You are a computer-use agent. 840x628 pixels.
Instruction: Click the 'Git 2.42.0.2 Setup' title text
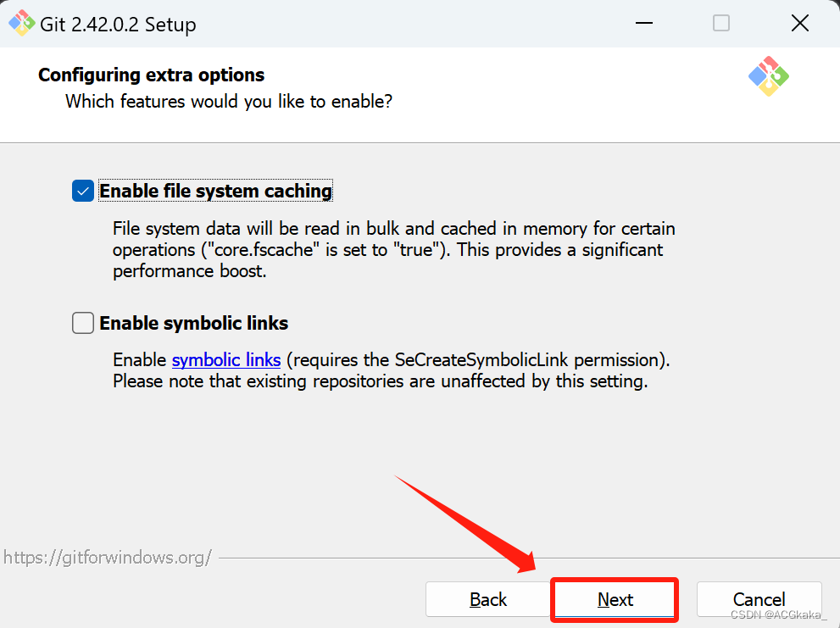click(118, 24)
